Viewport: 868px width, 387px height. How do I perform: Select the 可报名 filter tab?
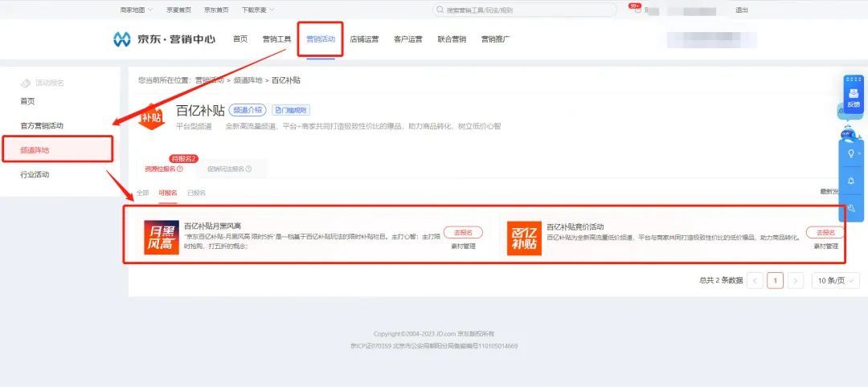point(168,193)
